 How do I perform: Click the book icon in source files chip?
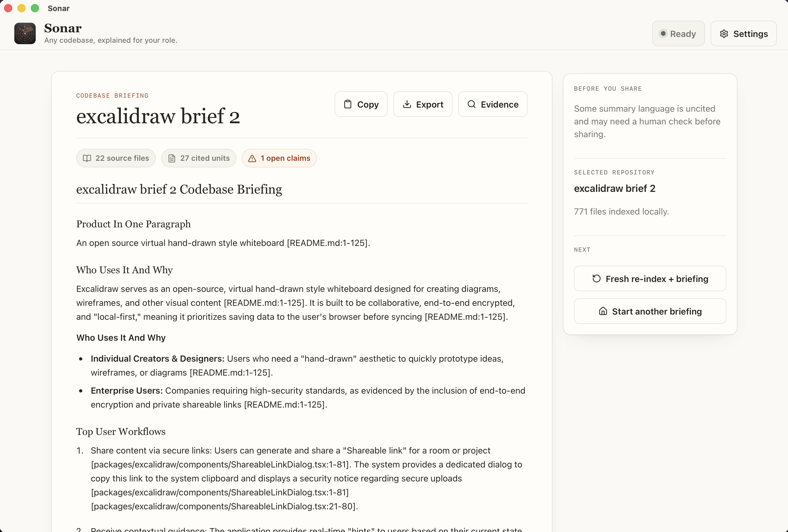[x=87, y=158]
